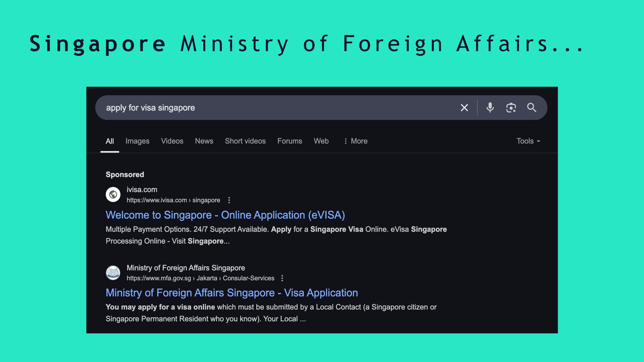Open three-dot menu beside mfa.gov.sg URL
Screen dimensions: 644x362
(x=282, y=278)
